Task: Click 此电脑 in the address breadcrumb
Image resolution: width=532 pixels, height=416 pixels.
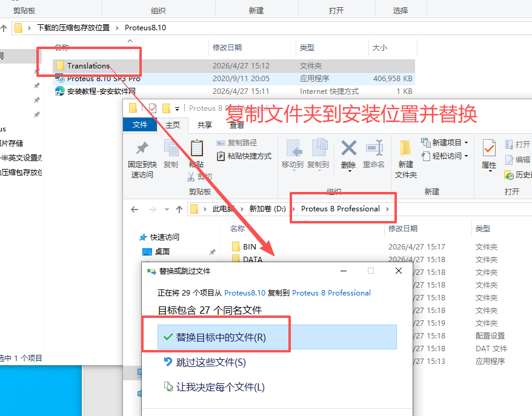Action: pos(223,209)
